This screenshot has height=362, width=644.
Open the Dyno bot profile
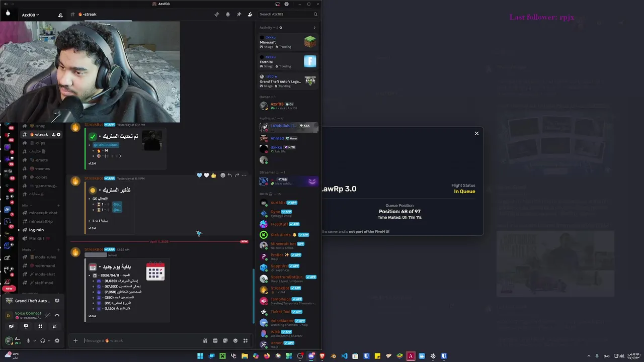tap(288, 213)
